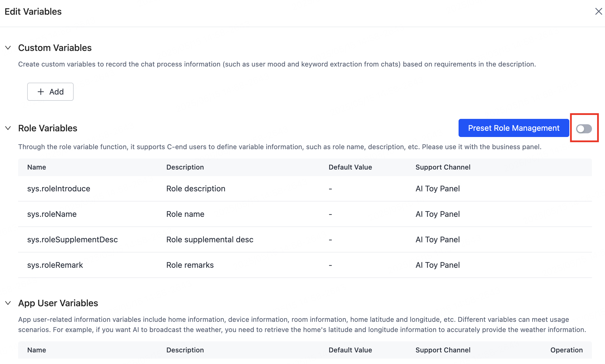Screen dimensions: 605x364
Task: Click the sys.roleSupplementDesc variable name
Action: [x=73, y=240]
